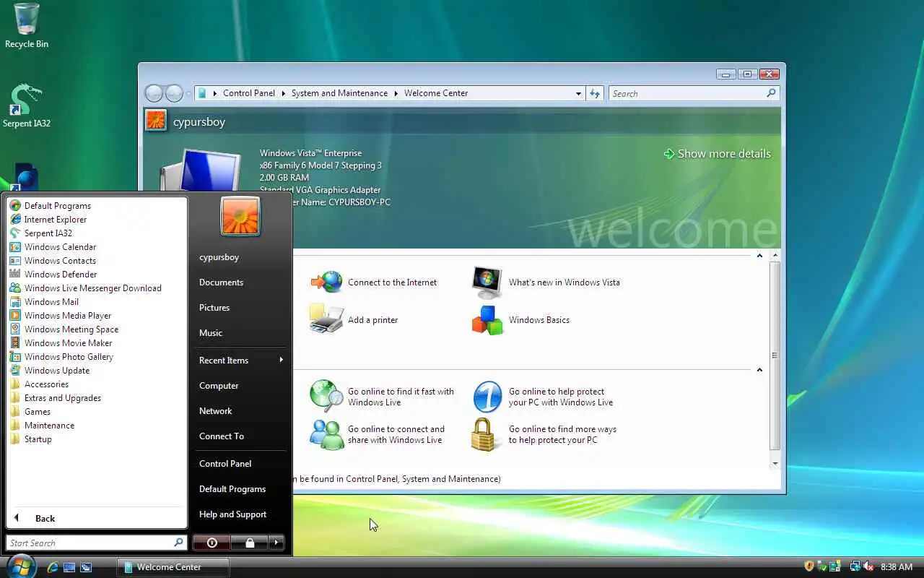Click Show more details link
924x578 pixels.
click(x=717, y=154)
